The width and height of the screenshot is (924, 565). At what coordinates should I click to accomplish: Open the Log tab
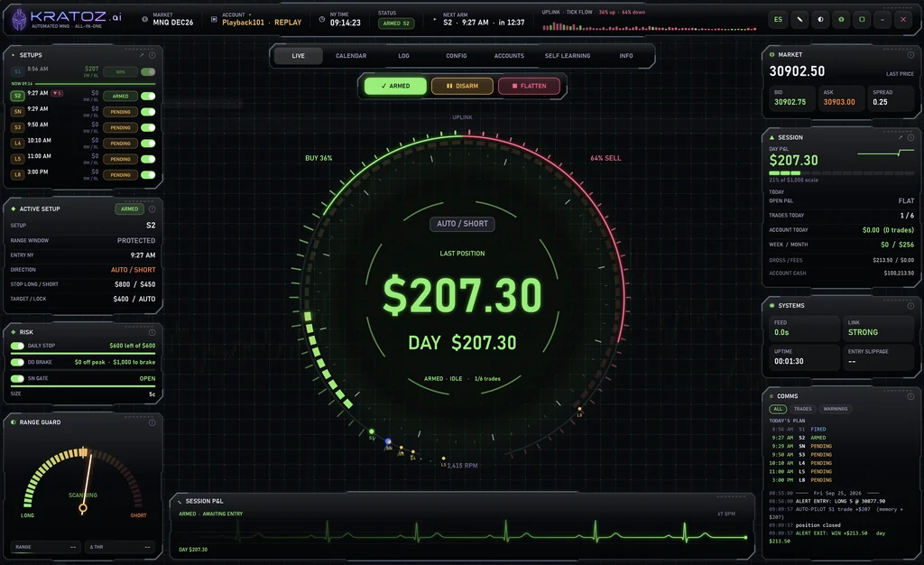click(403, 56)
